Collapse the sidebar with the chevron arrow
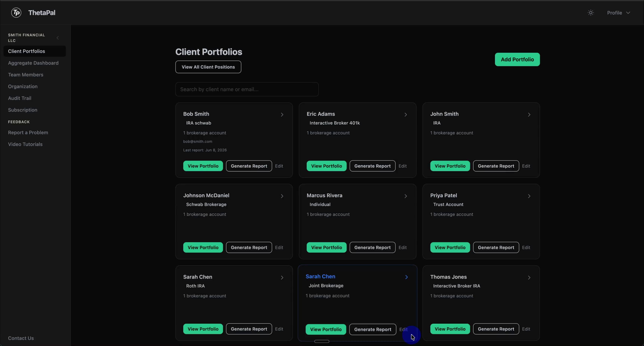Viewport: 644px width, 346px height. [x=58, y=38]
